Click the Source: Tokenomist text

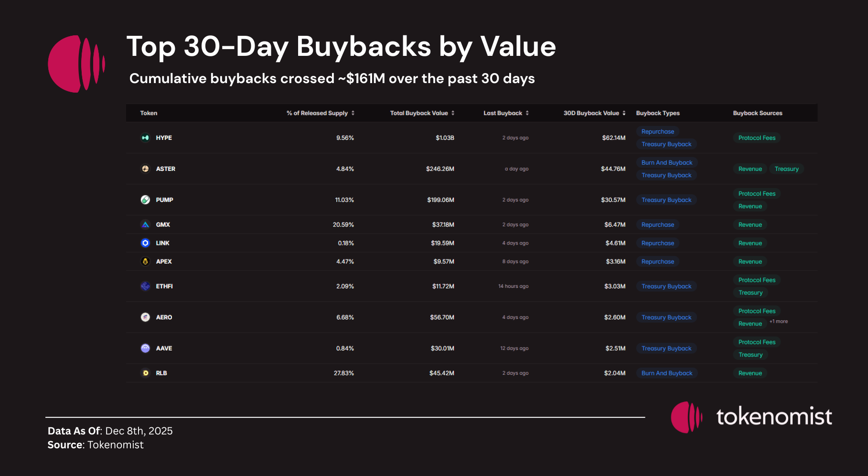point(96,445)
